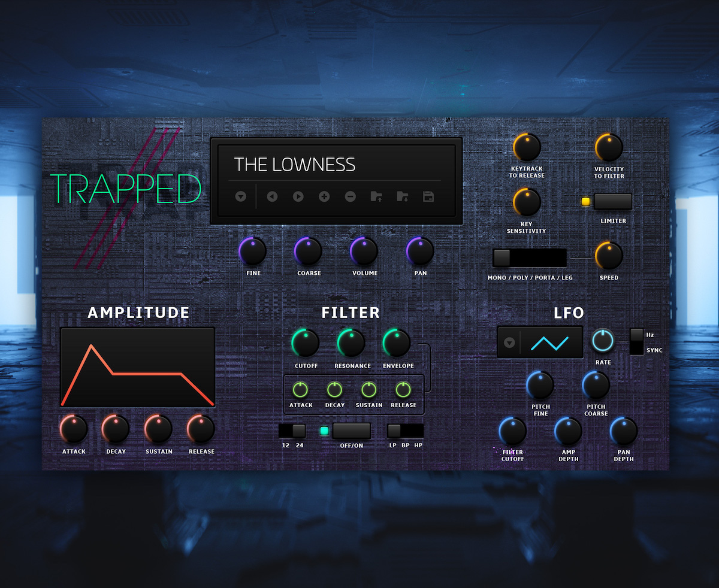Click the VELOCITY TO FILTER knob
The height and width of the screenshot is (588, 719).
609,147
